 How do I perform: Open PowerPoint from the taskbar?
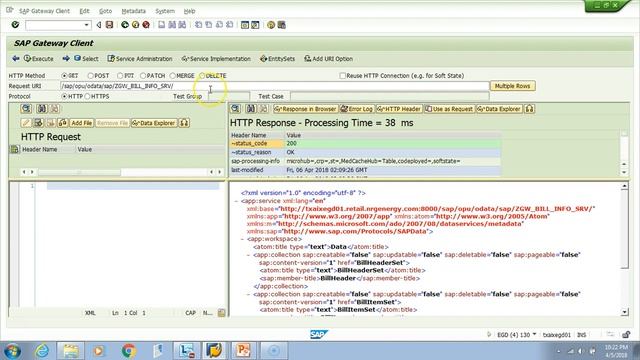(x=243, y=351)
